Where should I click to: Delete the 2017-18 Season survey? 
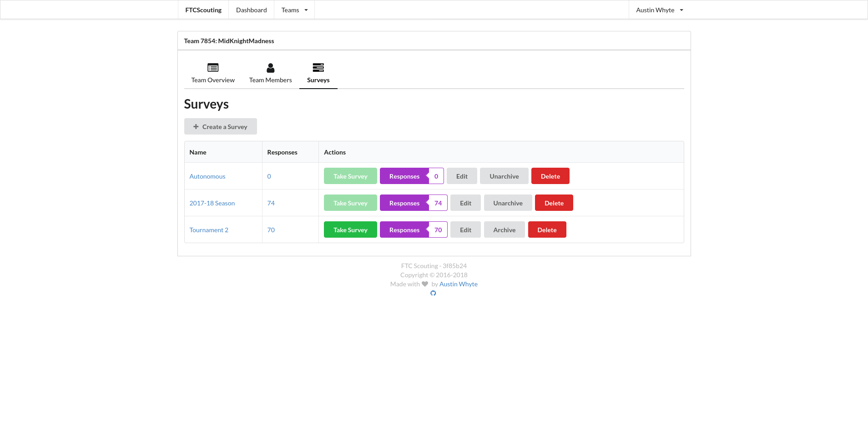554,203
